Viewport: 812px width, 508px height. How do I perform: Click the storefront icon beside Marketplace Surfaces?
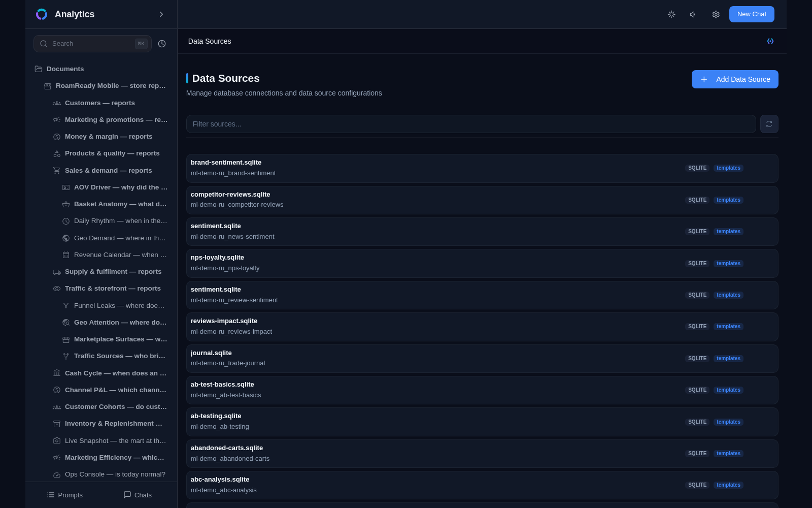click(x=66, y=339)
